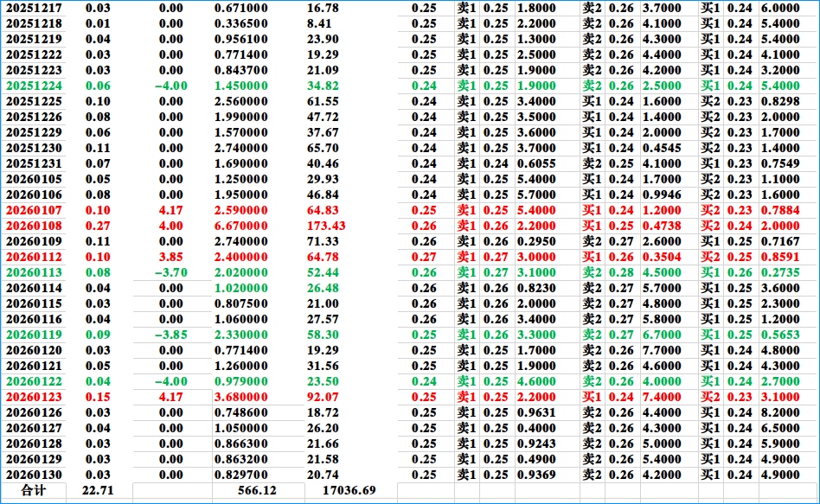The height and width of the screenshot is (504, 820).
Task: Select the 合计 total label cell
Action: (x=34, y=490)
